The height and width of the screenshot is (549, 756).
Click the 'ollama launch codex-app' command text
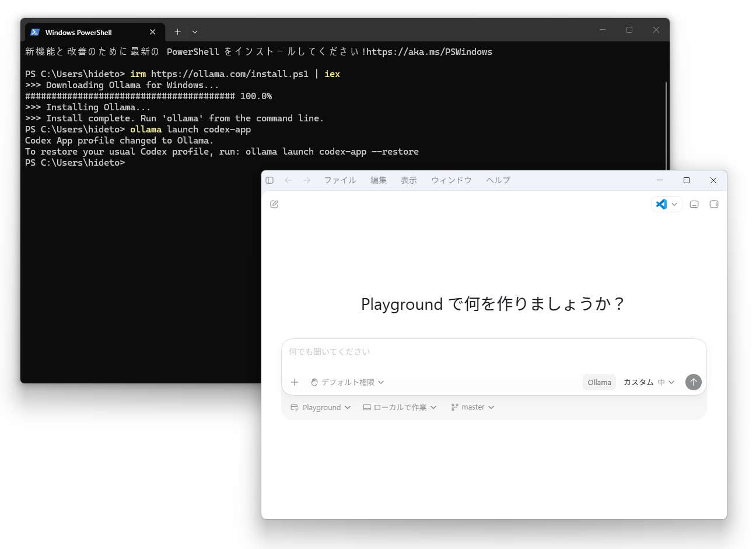pos(190,130)
